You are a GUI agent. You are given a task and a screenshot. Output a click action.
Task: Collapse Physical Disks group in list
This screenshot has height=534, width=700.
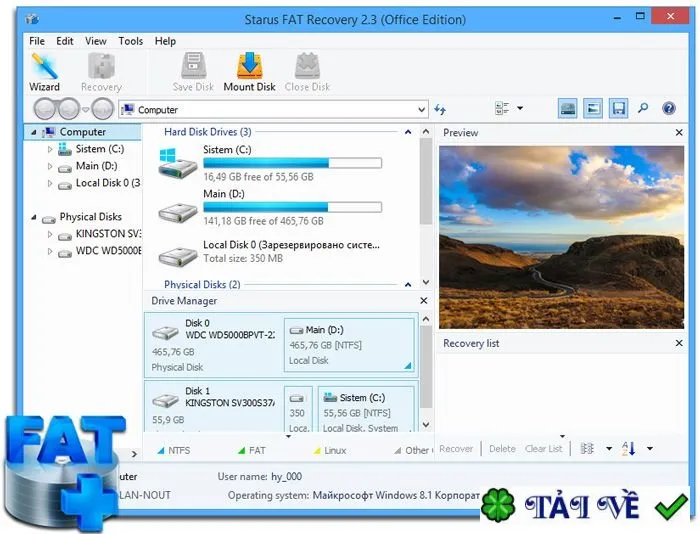408,284
